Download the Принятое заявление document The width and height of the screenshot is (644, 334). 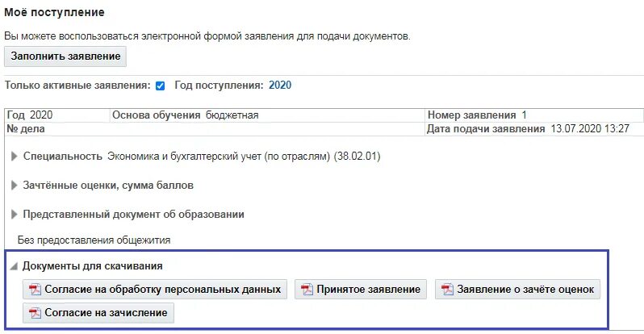[x=361, y=290]
